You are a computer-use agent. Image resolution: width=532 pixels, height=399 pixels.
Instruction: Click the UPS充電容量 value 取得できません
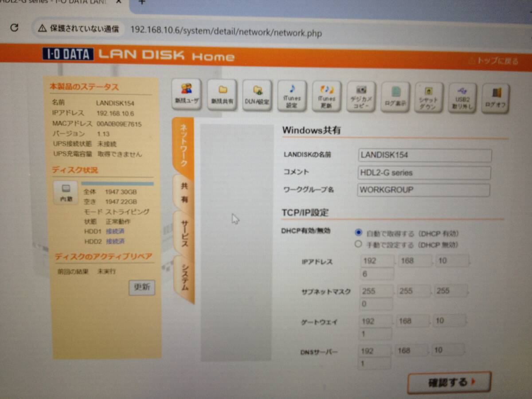pos(120,154)
